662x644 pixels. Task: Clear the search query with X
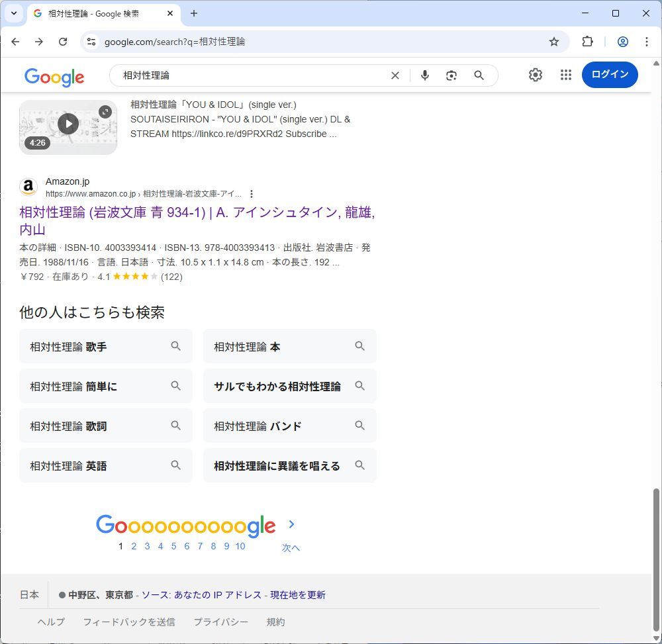coord(395,75)
